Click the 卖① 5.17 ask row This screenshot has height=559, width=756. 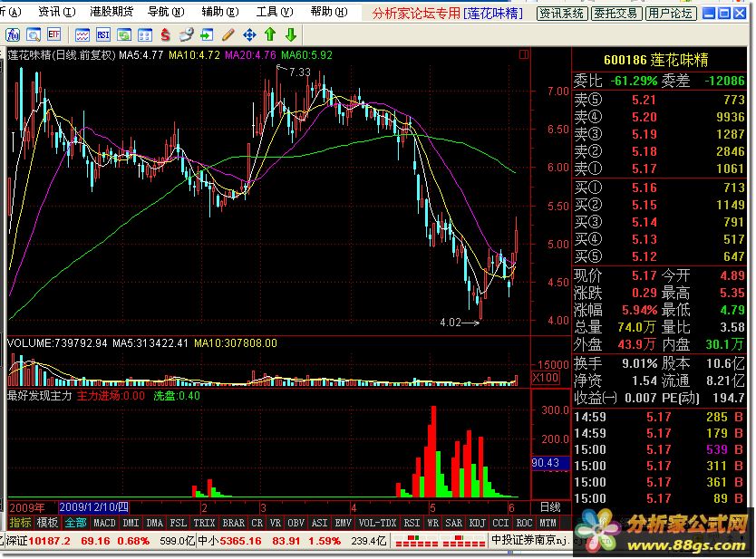point(660,169)
